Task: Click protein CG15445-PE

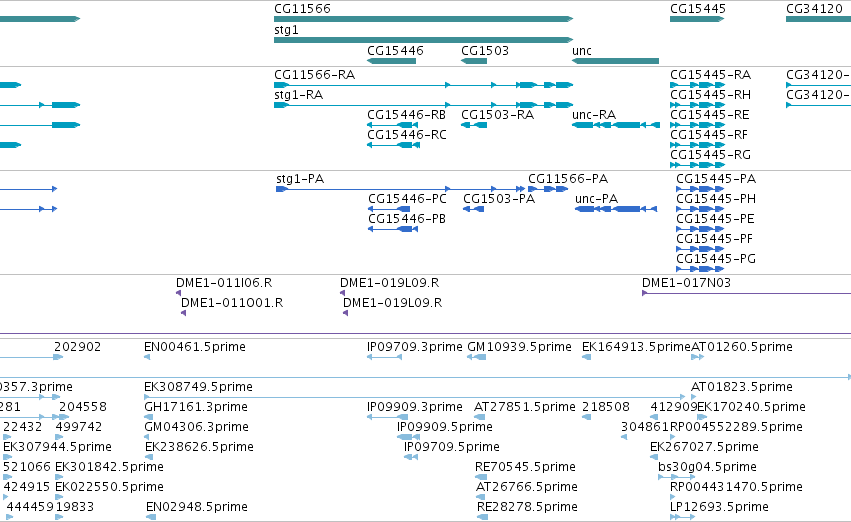Action: 715,219
